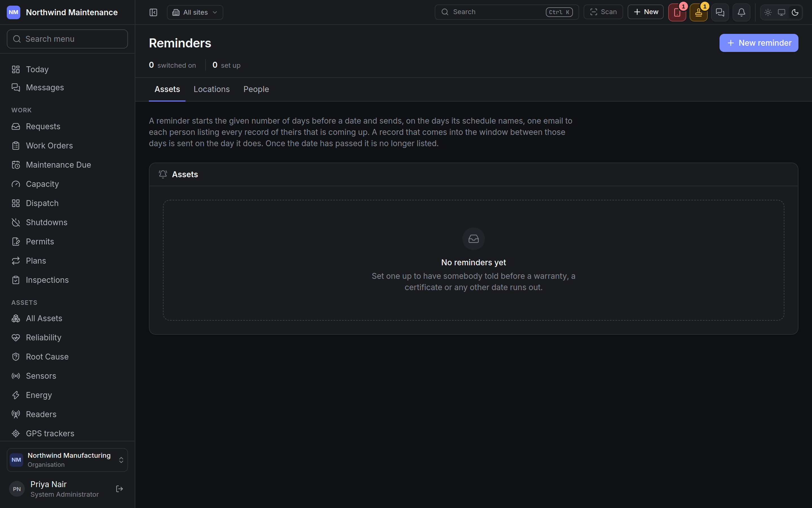Image resolution: width=812 pixels, height=508 pixels.
Task: Switch to the Locations tab
Action: click(211, 89)
